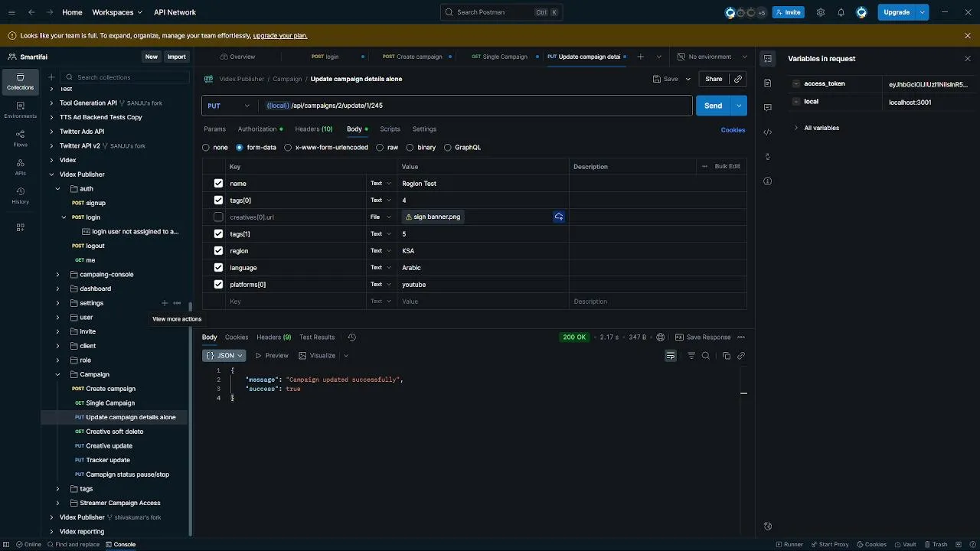Expand All variables section

[x=796, y=128]
